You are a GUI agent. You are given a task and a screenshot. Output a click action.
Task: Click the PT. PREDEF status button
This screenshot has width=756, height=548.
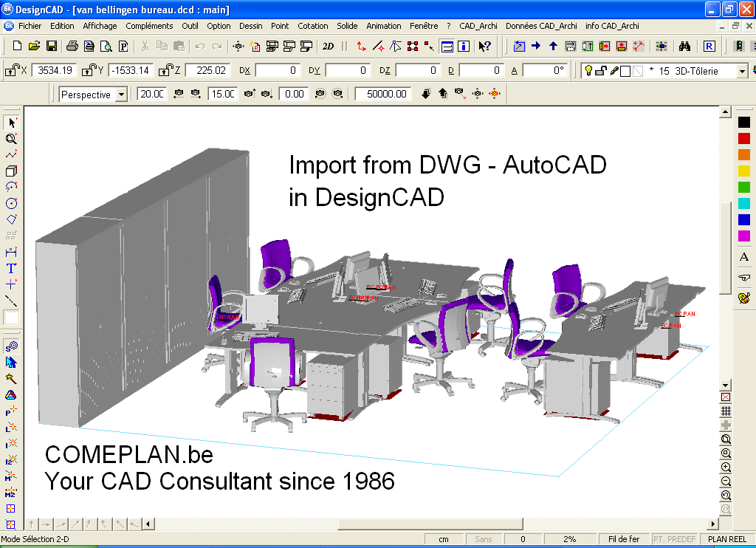[x=675, y=539]
